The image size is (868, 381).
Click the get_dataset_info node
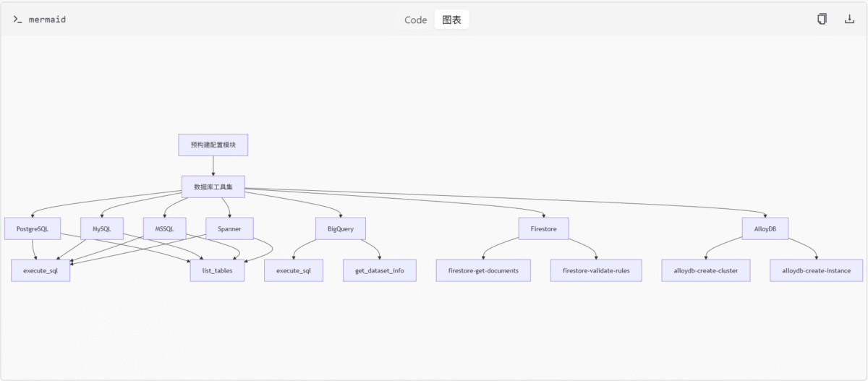(380, 270)
